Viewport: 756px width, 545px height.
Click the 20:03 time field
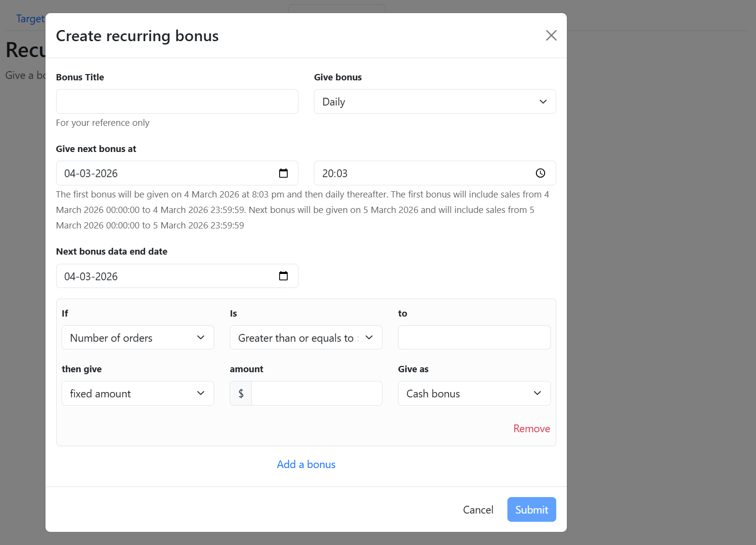421,173
